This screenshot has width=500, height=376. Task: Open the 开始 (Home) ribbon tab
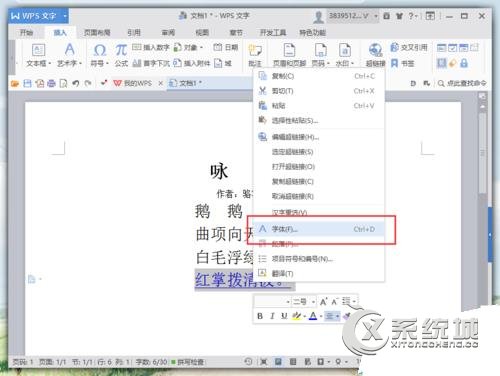(x=26, y=32)
